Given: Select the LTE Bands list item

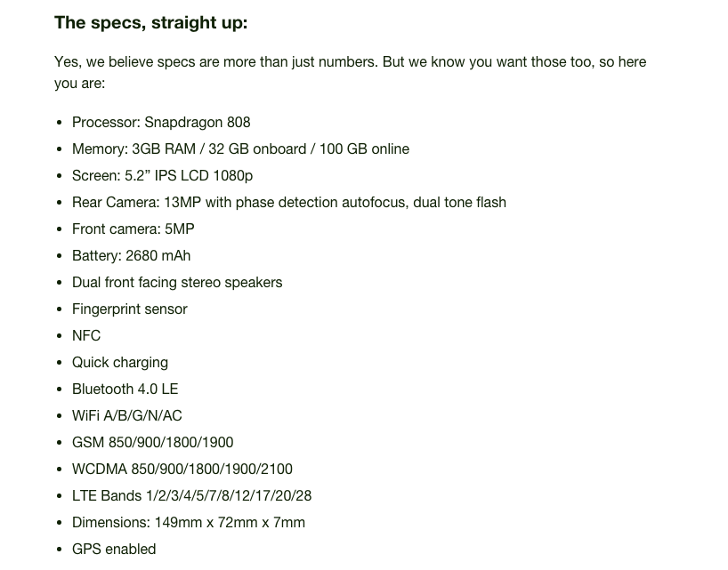Looking at the screenshot, I should coord(191,496).
